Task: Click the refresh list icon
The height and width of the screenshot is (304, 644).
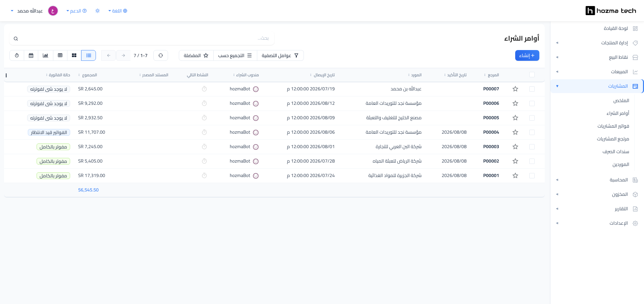Action: [x=161, y=55]
